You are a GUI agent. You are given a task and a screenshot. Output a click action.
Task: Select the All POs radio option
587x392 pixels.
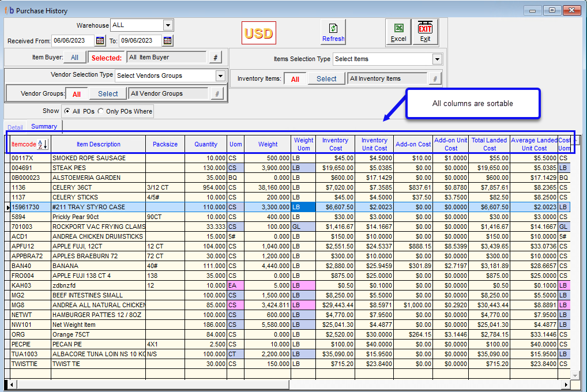click(68, 111)
